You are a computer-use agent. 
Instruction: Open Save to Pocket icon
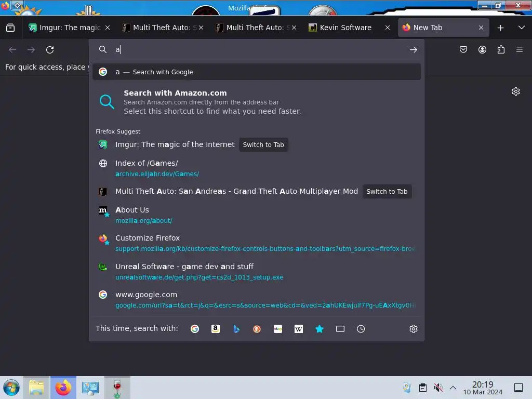[463, 49]
